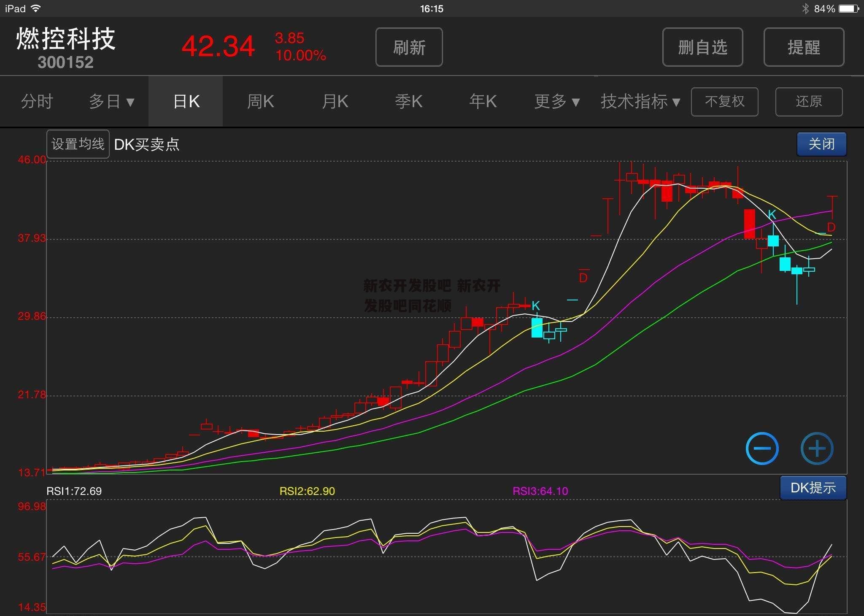Screen dimensions: 864x616
Task: Tap the stock name 燃控科技
Action: pos(66,39)
